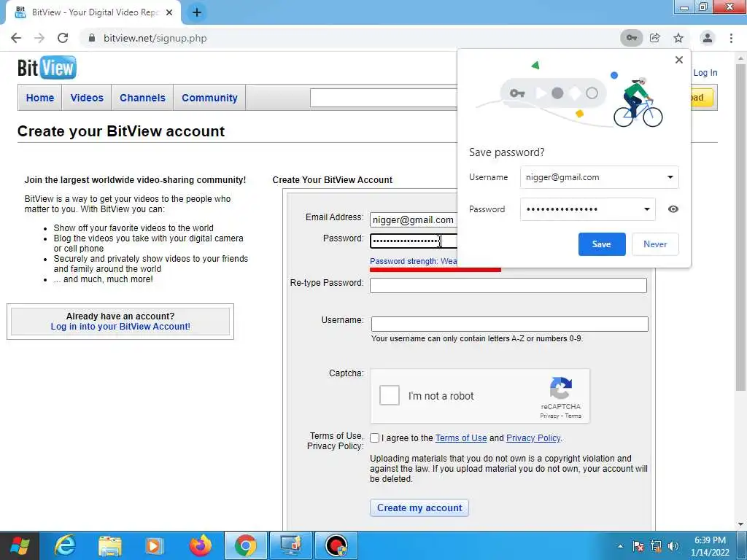Click the Create your BitView account heading
747x560 pixels.
(121, 131)
